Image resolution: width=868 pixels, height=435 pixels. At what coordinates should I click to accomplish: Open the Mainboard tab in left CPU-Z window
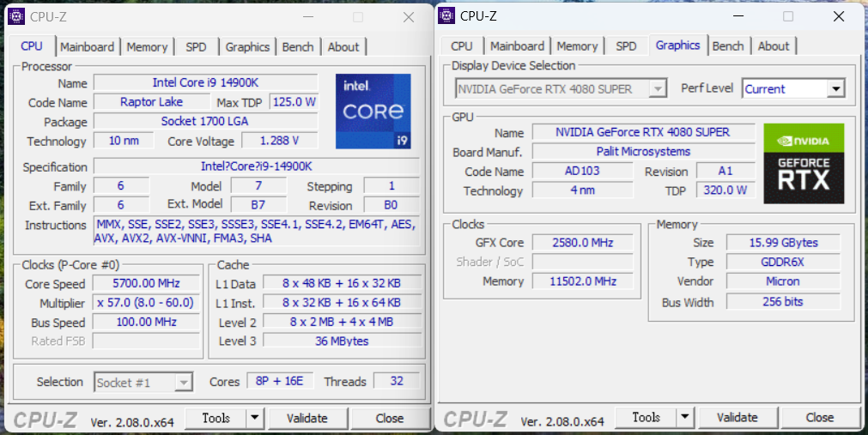point(87,47)
